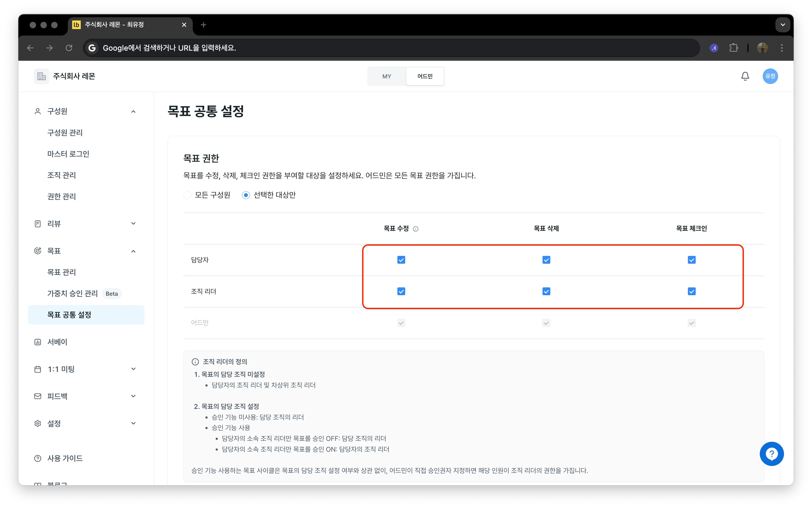Open a new browser tab with plus
The image size is (812, 508).
204,25
